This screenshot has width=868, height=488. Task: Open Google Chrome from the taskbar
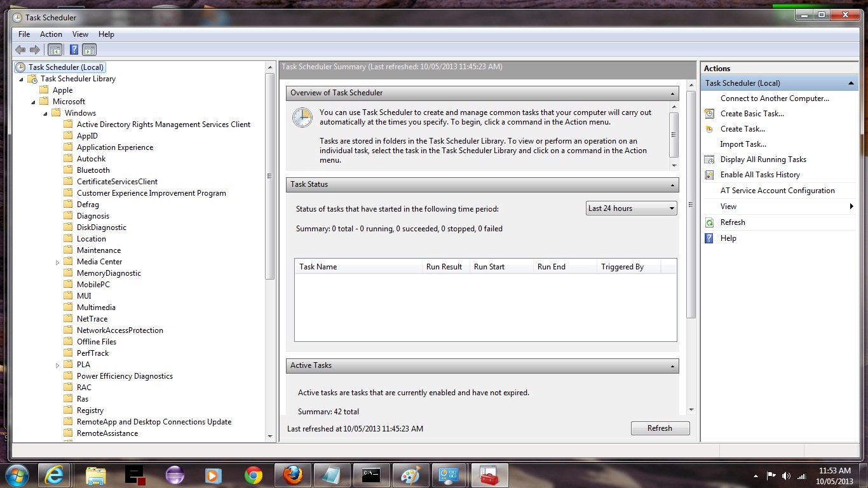point(254,475)
